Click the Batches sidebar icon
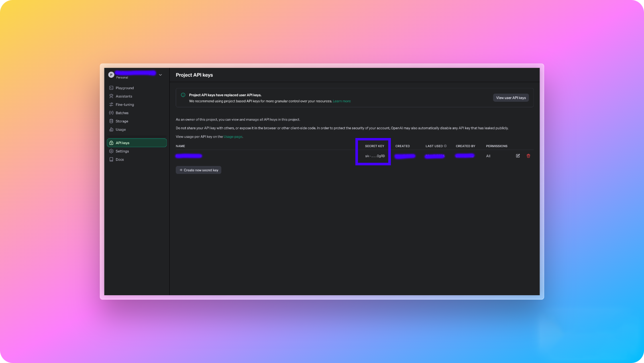 111,113
